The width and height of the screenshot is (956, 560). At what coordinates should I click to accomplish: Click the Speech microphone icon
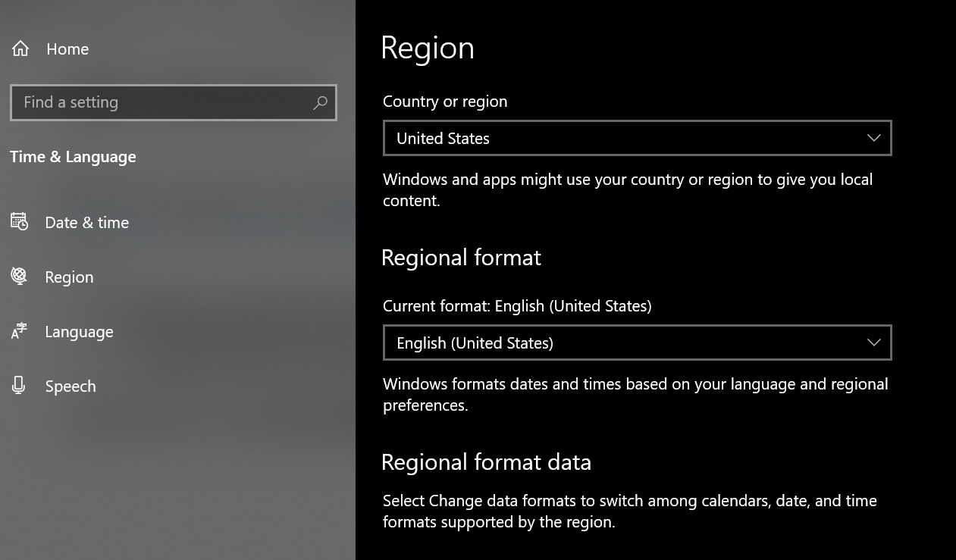click(20, 386)
